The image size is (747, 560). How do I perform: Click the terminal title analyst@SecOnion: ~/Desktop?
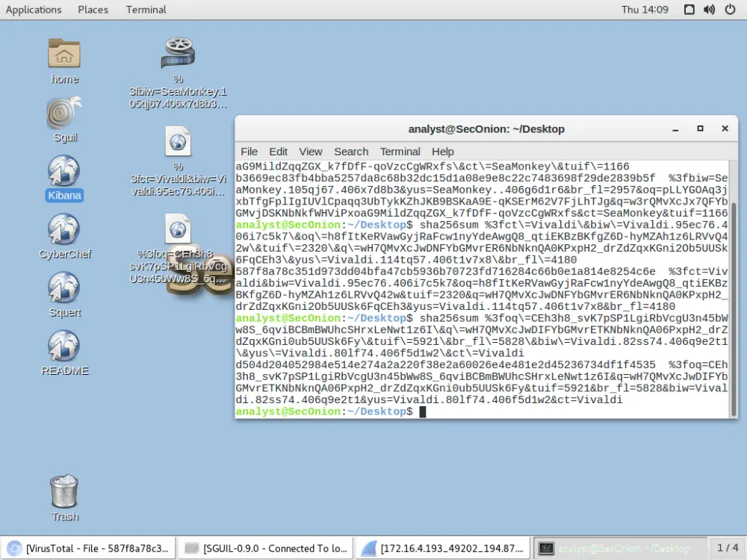(x=486, y=129)
